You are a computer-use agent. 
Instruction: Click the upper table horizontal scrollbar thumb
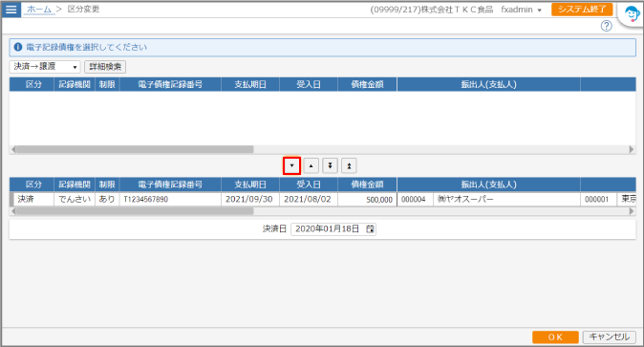tap(135, 149)
